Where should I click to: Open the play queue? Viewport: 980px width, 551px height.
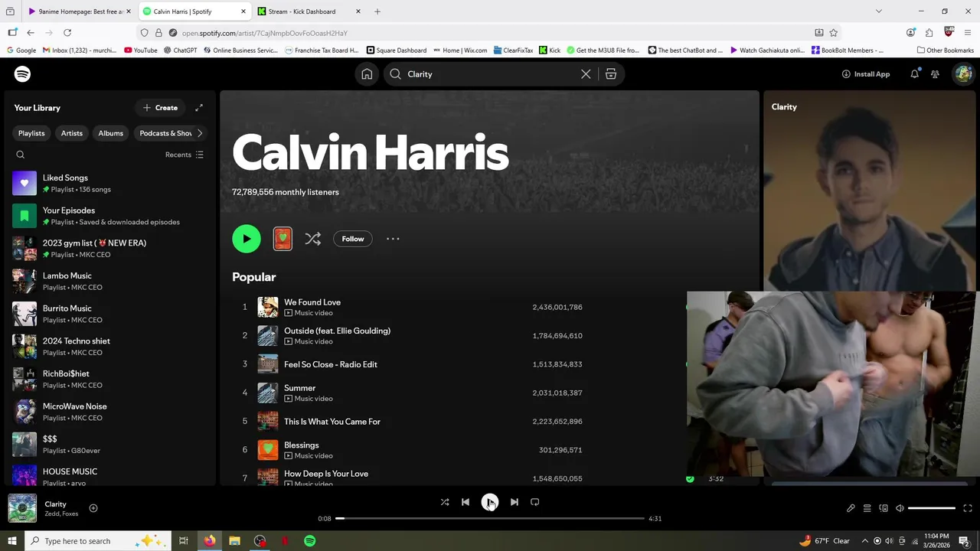point(867,508)
